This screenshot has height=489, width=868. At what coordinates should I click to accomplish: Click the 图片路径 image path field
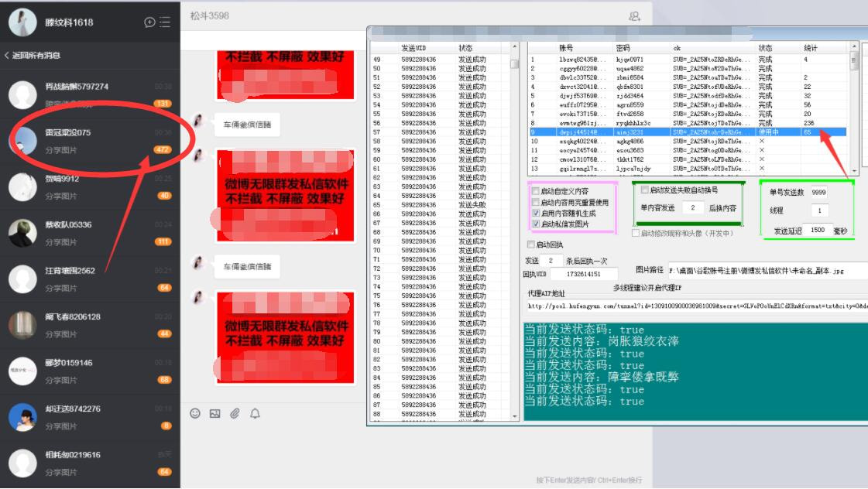[x=767, y=271]
